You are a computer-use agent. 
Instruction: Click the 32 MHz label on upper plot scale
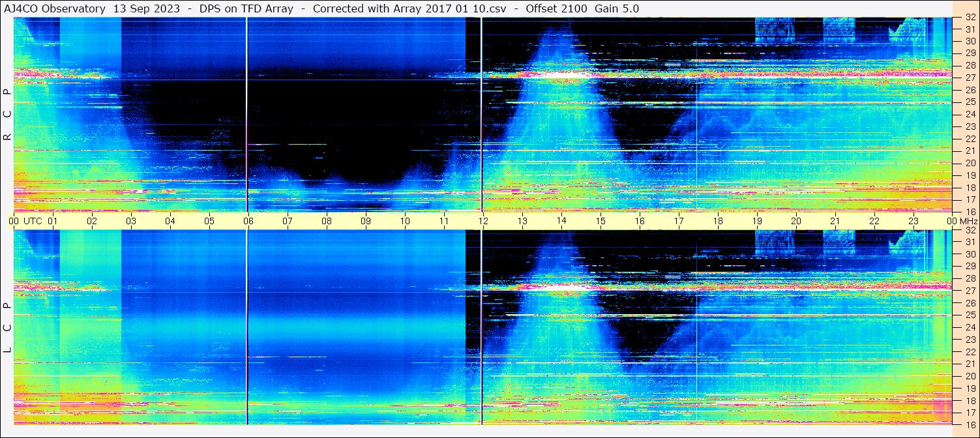tap(970, 18)
